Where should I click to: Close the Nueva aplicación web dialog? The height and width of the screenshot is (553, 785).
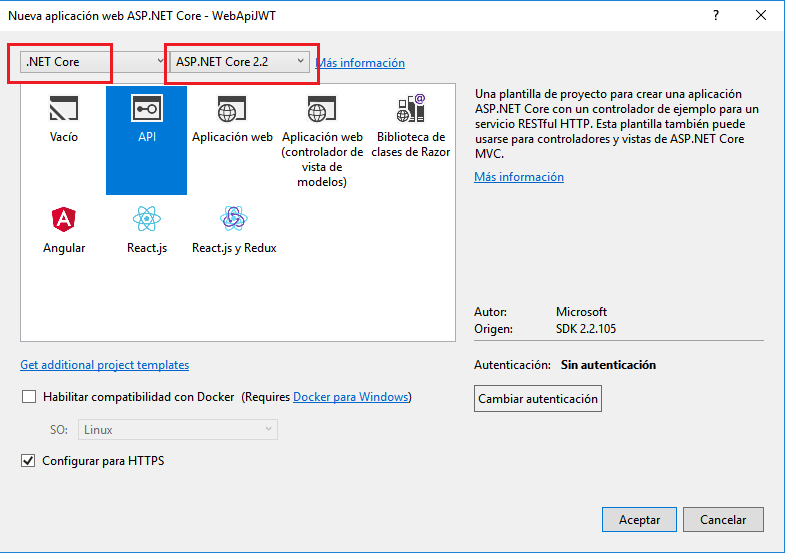(761, 16)
